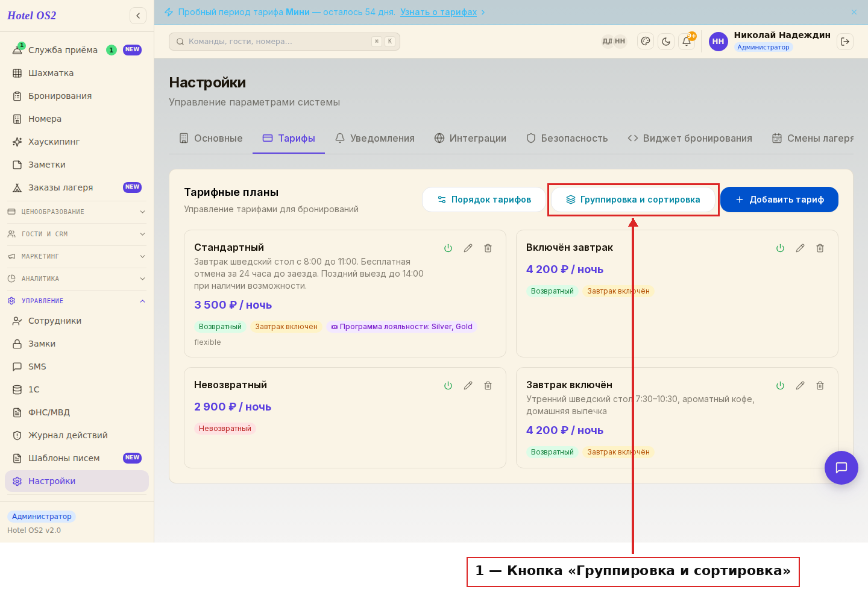The image size is (868, 601).
Task: Collapse the Управление sidebar section
Action: tap(77, 301)
